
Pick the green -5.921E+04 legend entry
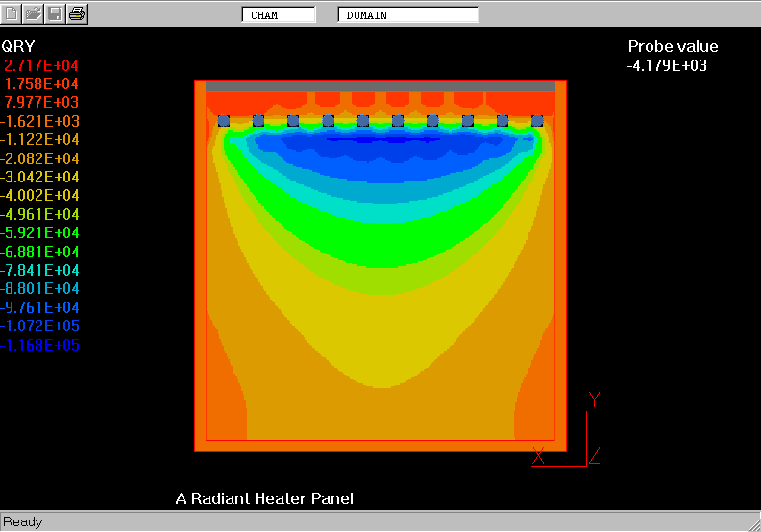(40, 233)
